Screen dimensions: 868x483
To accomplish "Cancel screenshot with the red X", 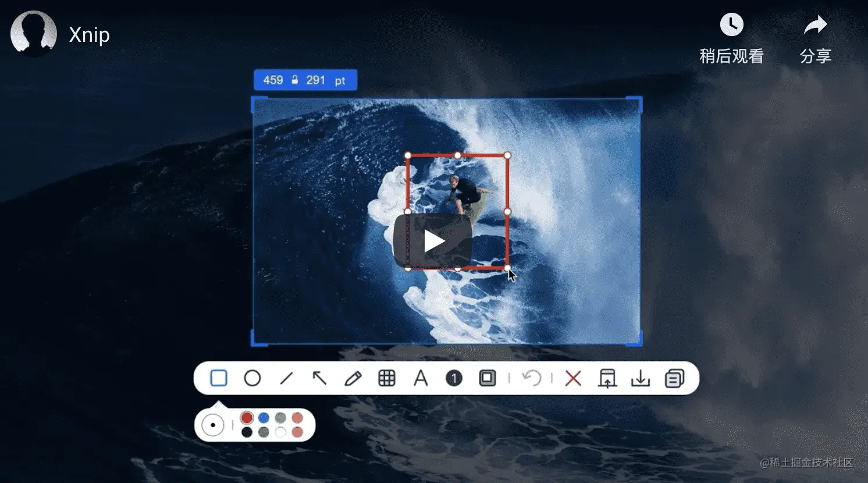I will 573,378.
